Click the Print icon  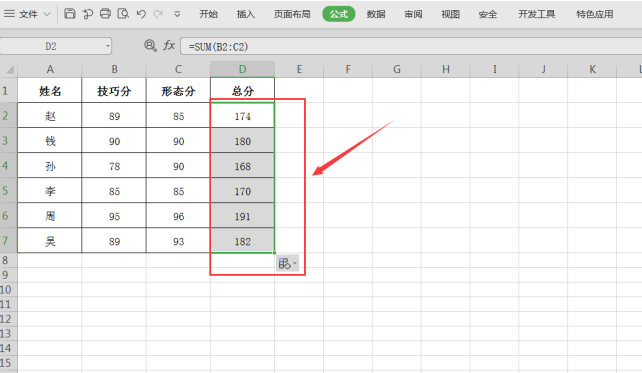click(x=105, y=14)
